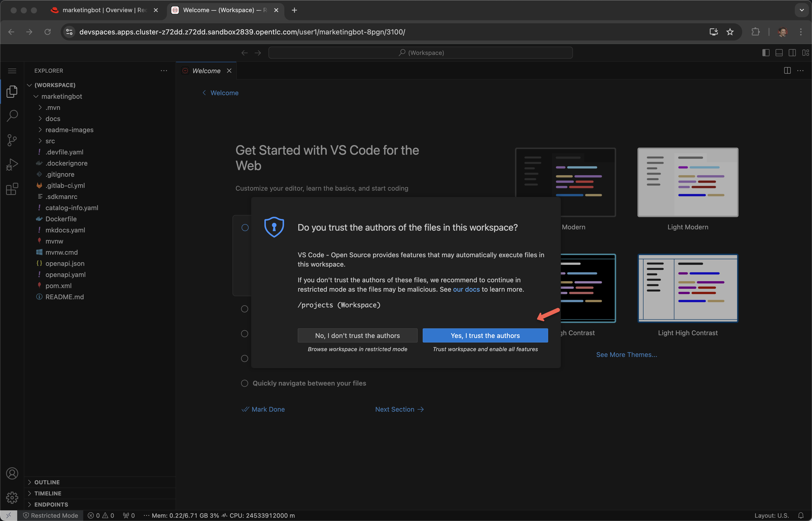Image resolution: width=812 pixels, height=521 pixels.
Task: Click 'Yes, I trust the authors' button
Action: pyautogui.click(x=485, y=336)
